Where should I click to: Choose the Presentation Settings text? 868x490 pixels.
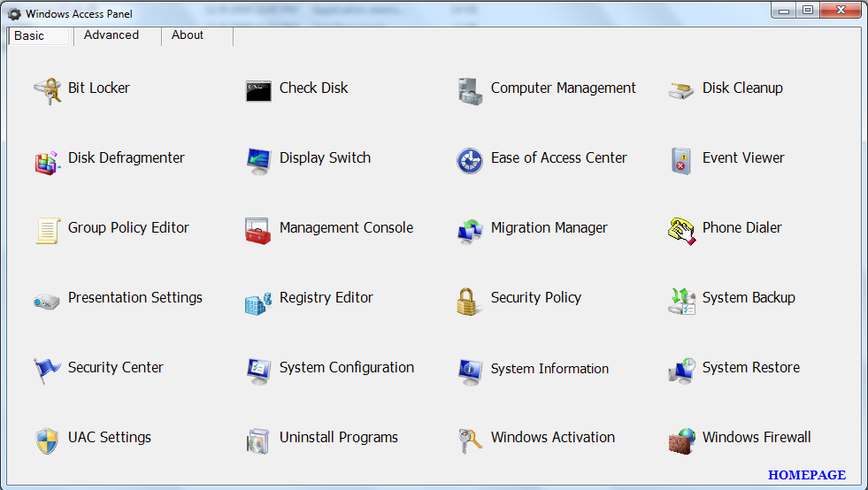coord(135,297)
